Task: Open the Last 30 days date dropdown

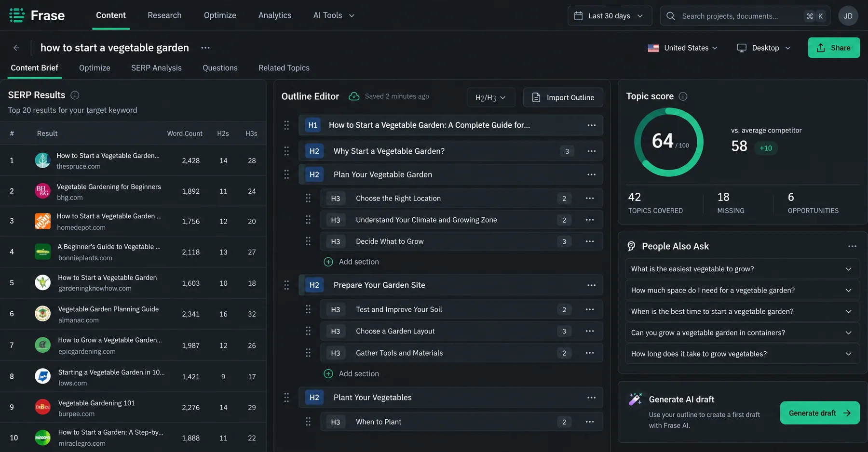Action: point(610,16)
